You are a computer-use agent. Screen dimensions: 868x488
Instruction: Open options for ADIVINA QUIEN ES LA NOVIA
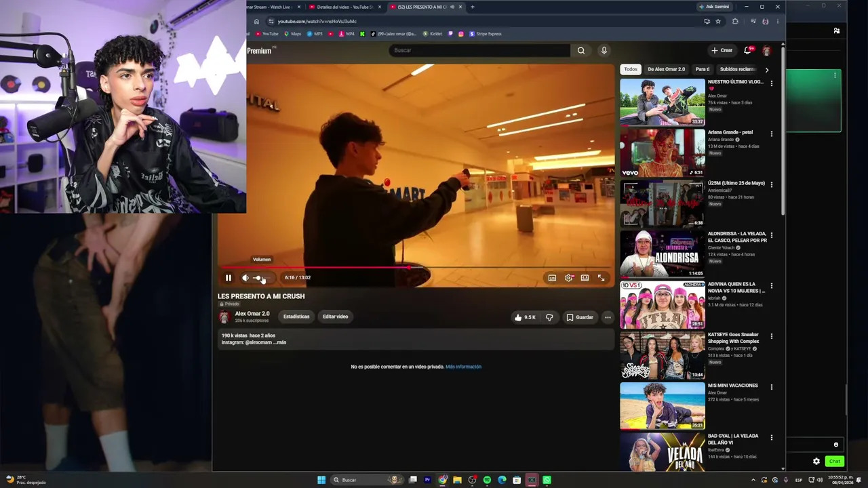tap(771, 285)
